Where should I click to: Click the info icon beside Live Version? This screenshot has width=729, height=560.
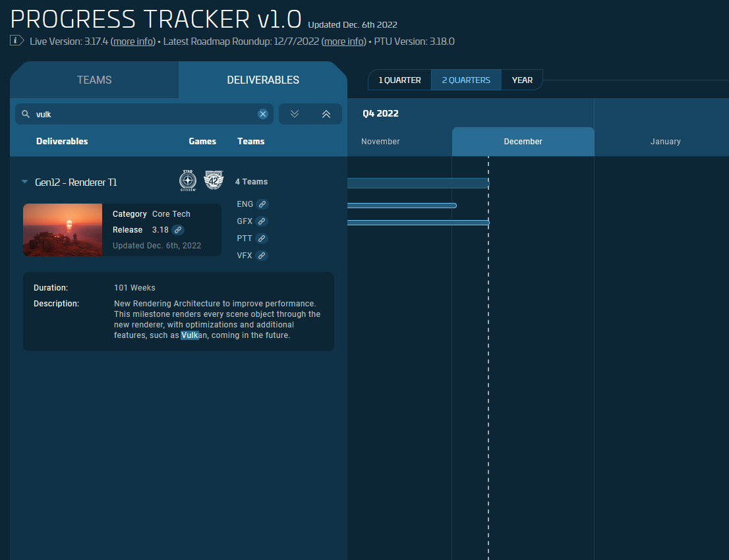[x=16, y=41]
